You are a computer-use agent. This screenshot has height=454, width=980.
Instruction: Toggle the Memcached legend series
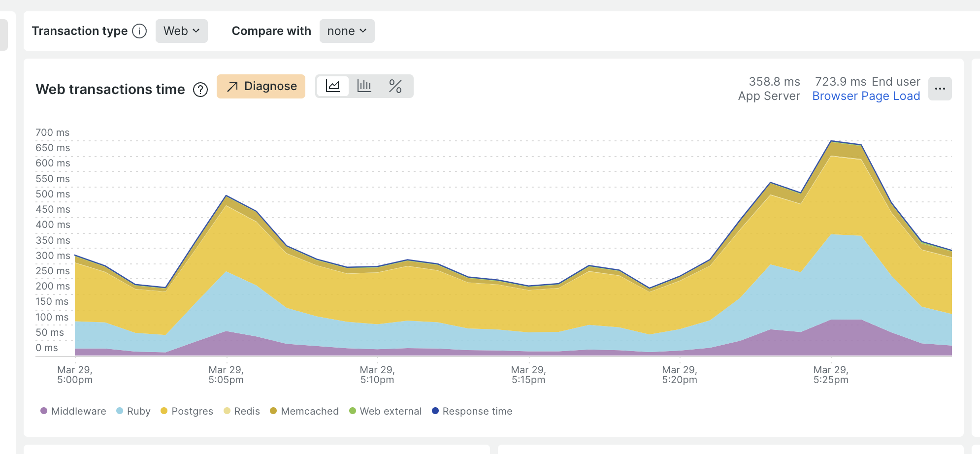[x=304, y=411]
